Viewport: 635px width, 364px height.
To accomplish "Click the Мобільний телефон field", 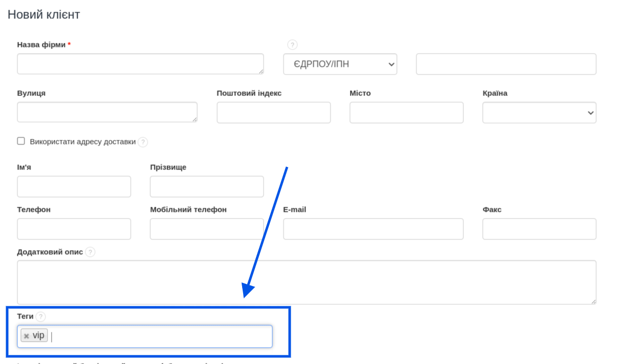I will [x=206, y=229].
